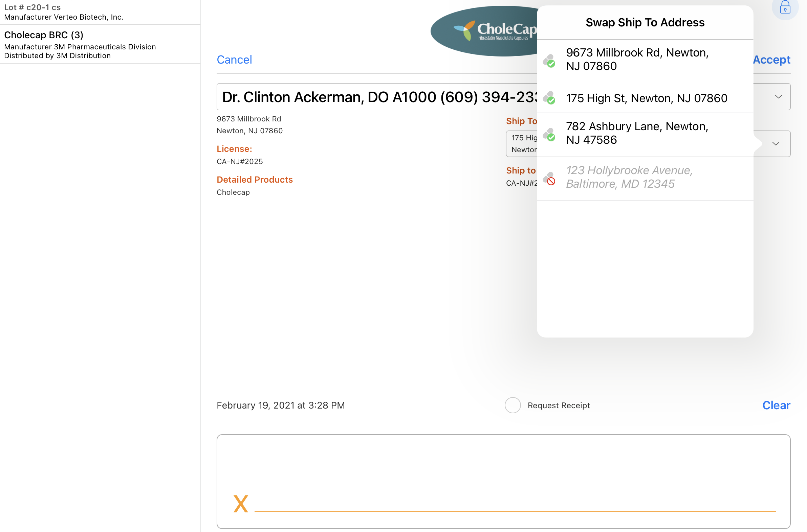
Task: Click restricted pill icon beside Hollybrooke Avenue
Action: tap(549, 179)
